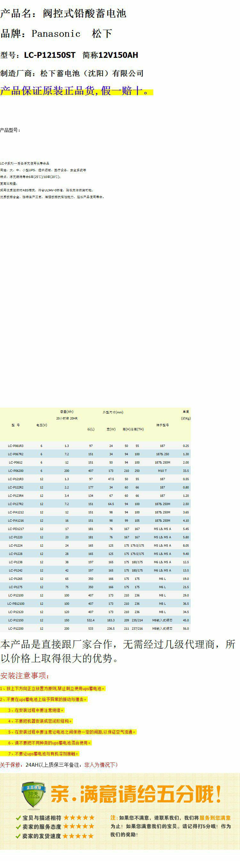Click the red heading 安装注意事项:
The image size is (240, 868).
[x=25, y=676]
